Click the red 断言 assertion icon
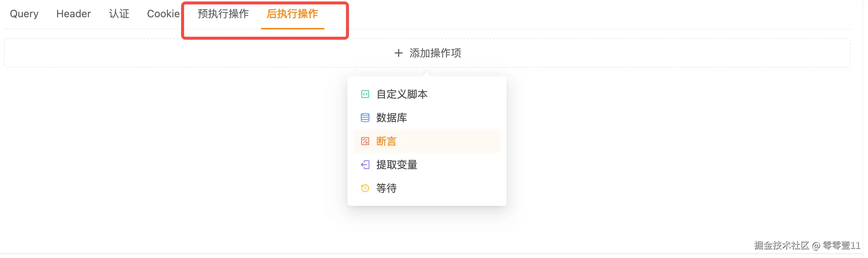The width and height of the screenshot is (868, 258). [x=365, y=141]
